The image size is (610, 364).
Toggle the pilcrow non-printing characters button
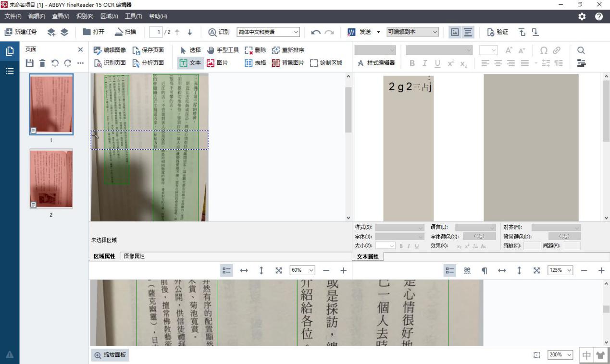pyautogui.click(x=484, y=270)
